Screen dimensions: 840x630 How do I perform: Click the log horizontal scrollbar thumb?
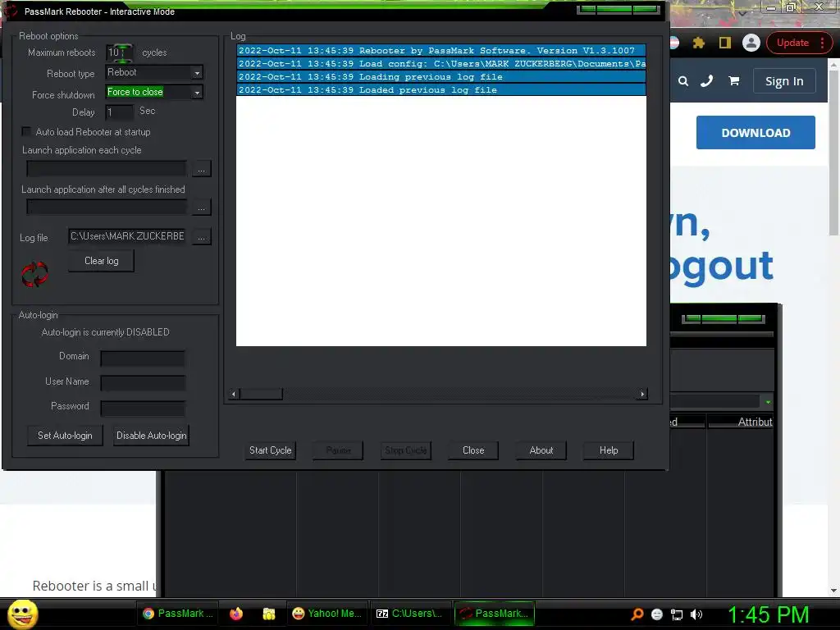pyautogui.click(x=261, y=395)
